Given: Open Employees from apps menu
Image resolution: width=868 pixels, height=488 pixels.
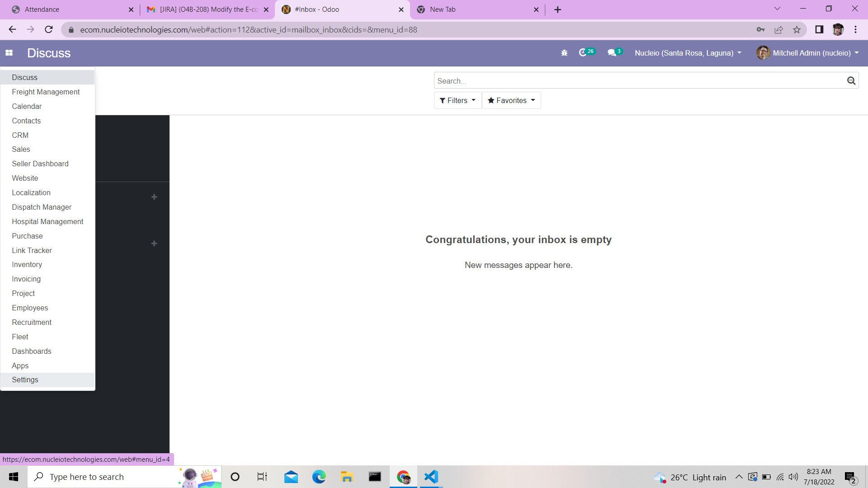Looking at the screenshot, I should tap(47, 308).
